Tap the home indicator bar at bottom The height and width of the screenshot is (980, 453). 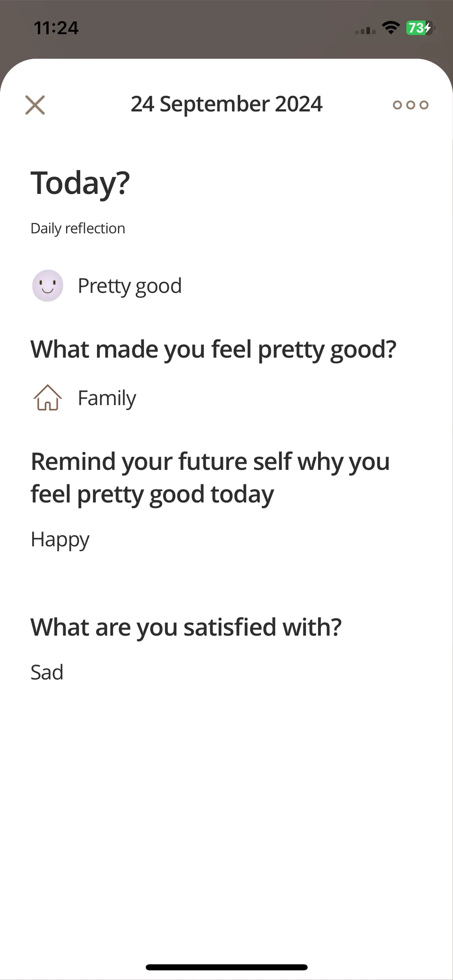tap(227, 967)
